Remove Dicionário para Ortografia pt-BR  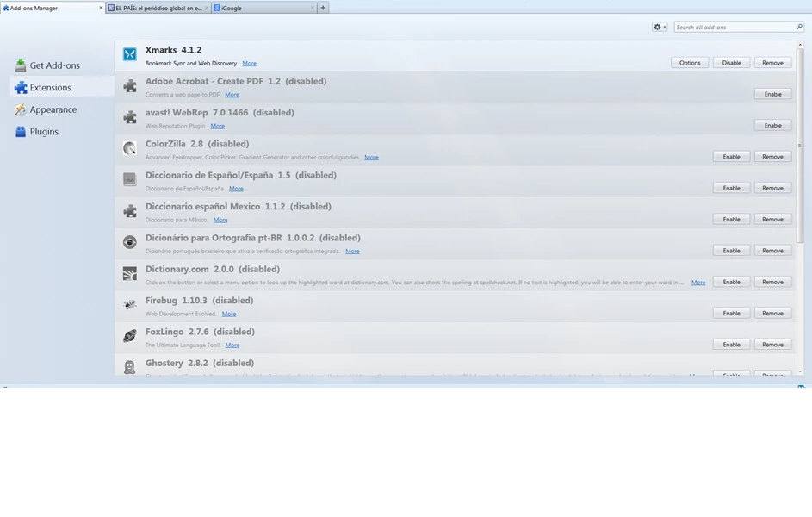pyautogui.click(x=772, y=251)
